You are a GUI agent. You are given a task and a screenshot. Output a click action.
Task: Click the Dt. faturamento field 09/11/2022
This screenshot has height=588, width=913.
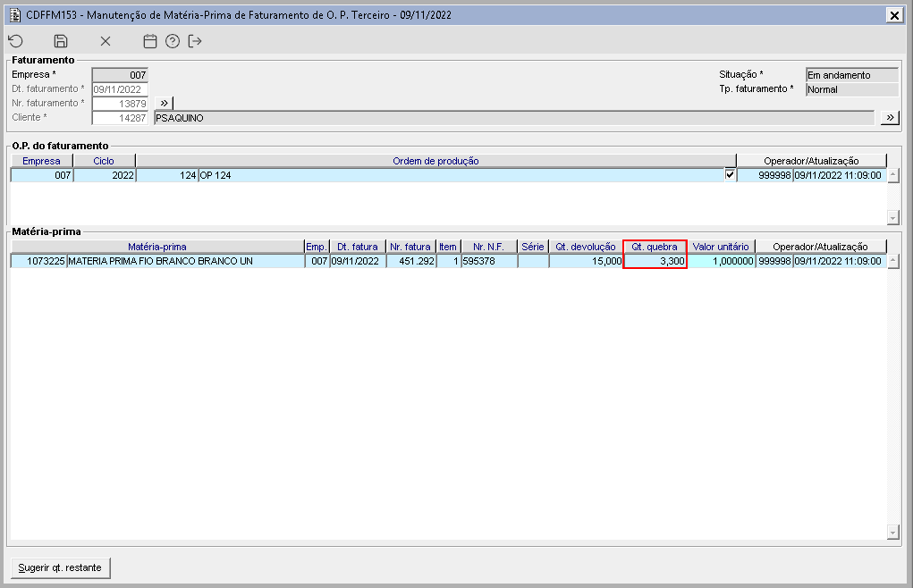pyautogui.click(x=120, y=89)
